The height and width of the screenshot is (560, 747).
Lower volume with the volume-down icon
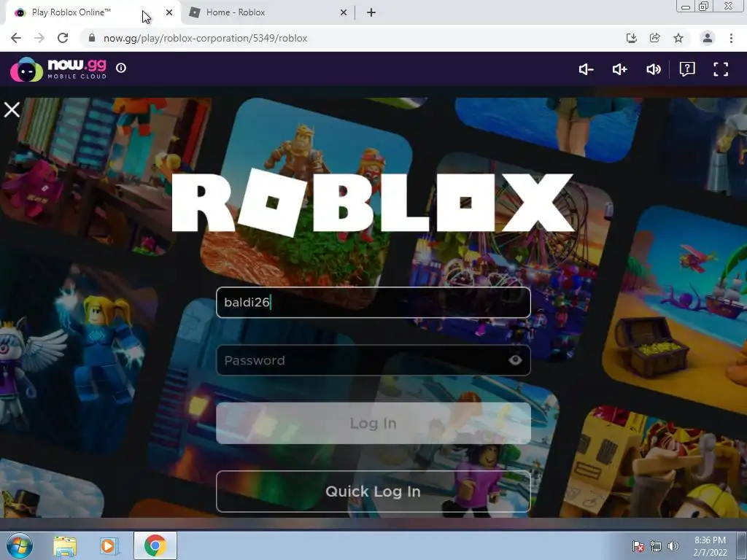point(586,69)
